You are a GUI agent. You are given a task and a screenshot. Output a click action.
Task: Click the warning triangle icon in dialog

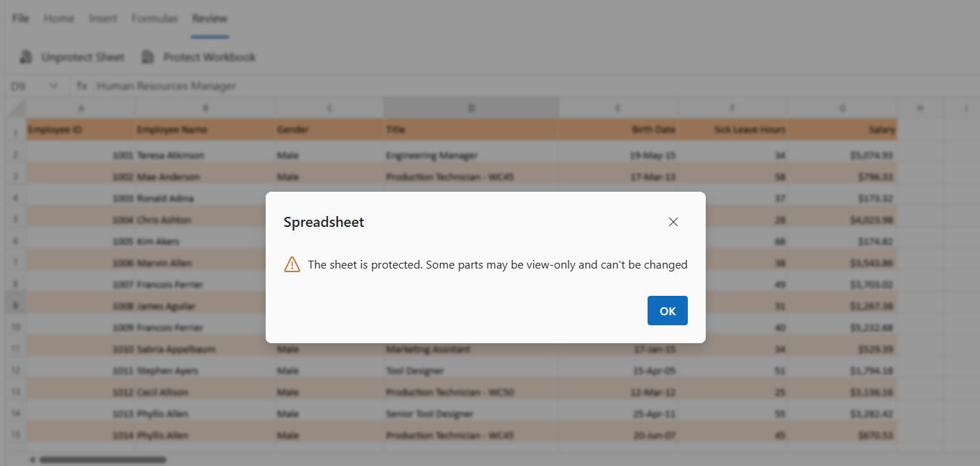click(292, 264)
